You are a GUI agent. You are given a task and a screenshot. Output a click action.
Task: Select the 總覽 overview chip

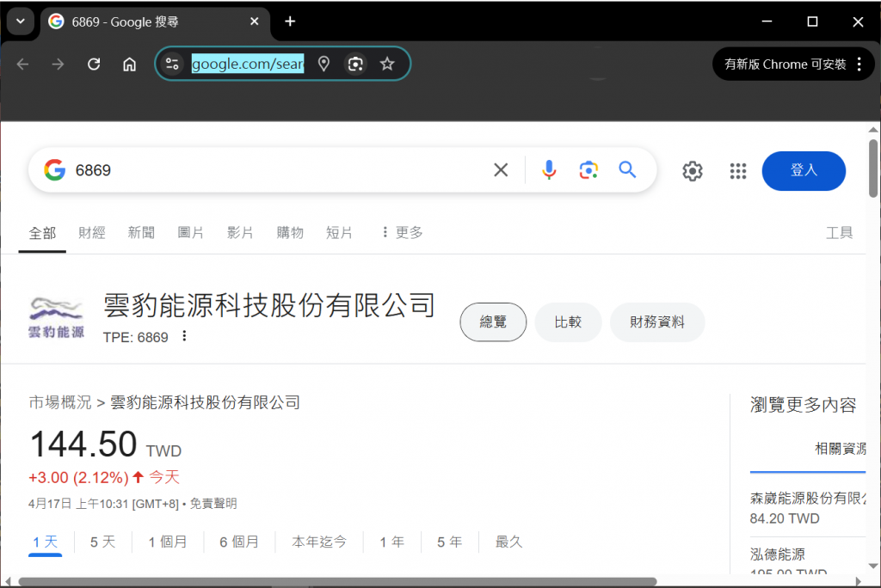click(493, 322)
